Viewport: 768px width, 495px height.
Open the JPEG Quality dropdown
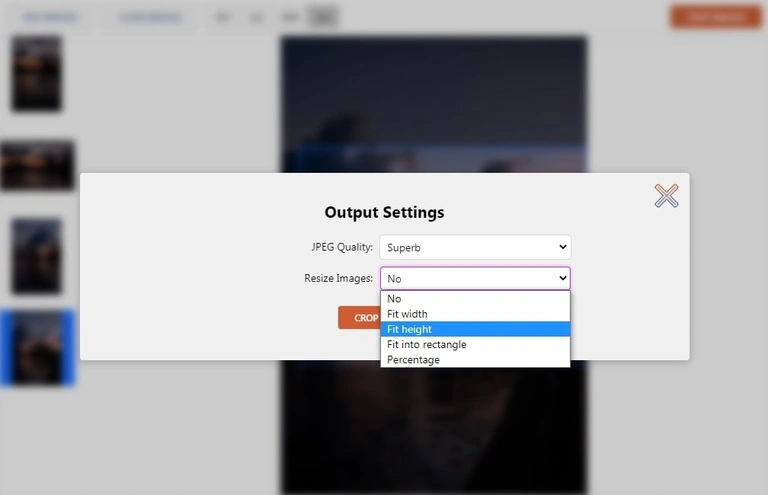point(475,247)
